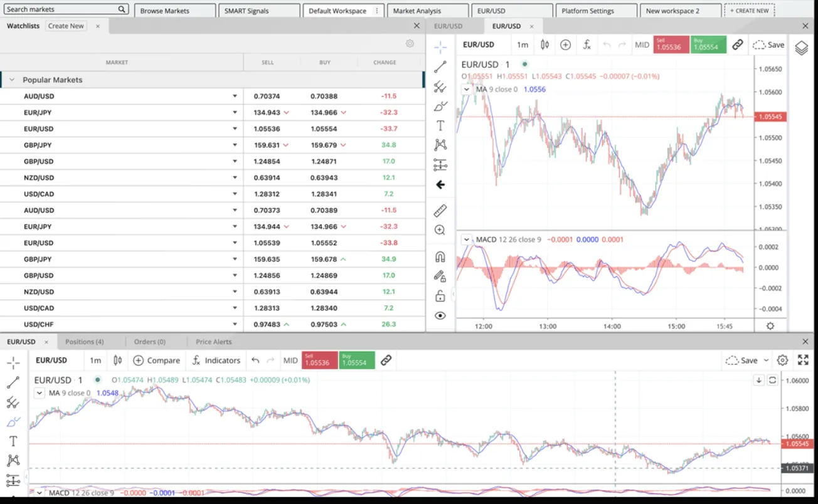Open the Market Analysis workspace tab
Screen dimensions: 818x504
[x=428, y=11]
